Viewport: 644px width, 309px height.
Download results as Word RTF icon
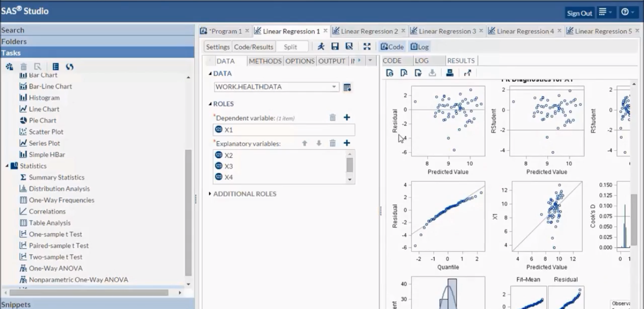418,73
